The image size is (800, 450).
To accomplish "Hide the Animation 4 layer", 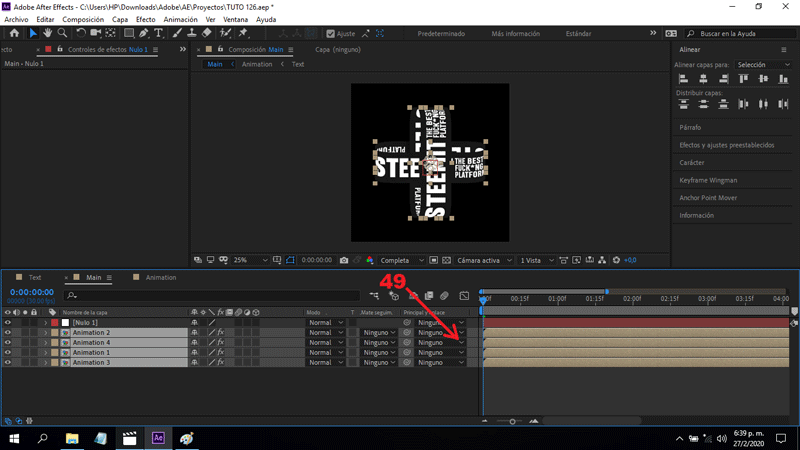I will (x=7, y=342).
